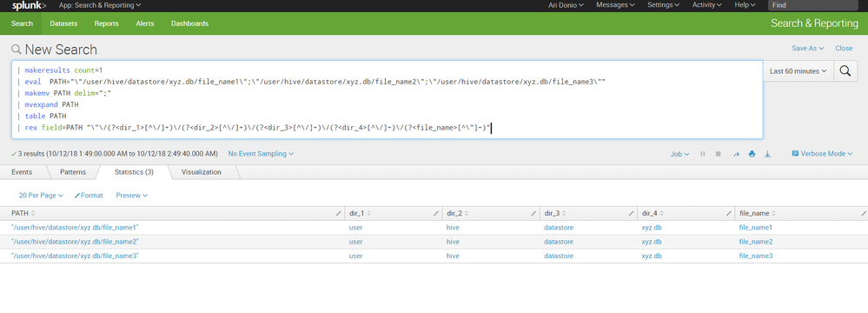Click pencil icon on dir_2 column
The image size is (868, 313).
point(533,213)
